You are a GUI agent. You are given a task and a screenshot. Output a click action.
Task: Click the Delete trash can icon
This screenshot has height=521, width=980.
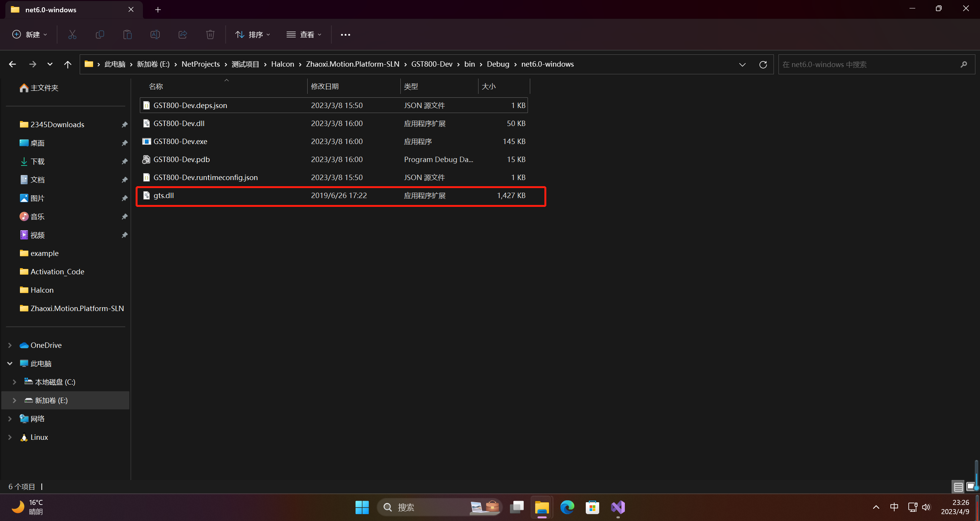coord(210,34)
